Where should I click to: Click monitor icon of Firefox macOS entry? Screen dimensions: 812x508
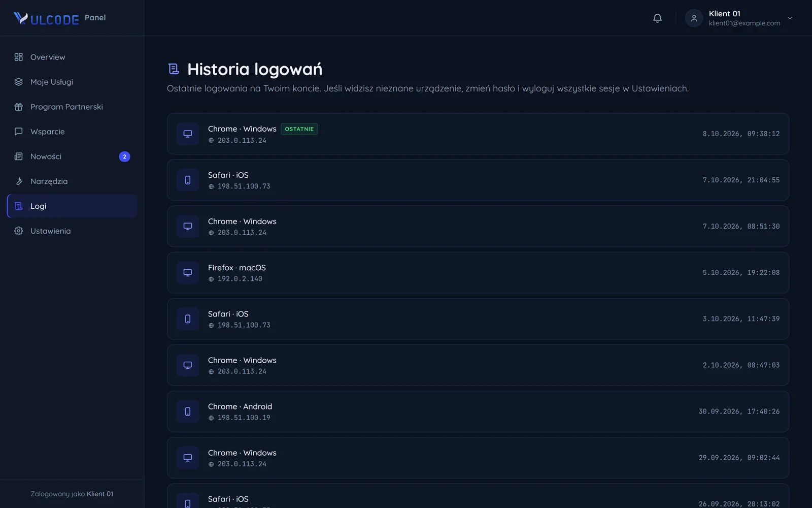(188, 273)
